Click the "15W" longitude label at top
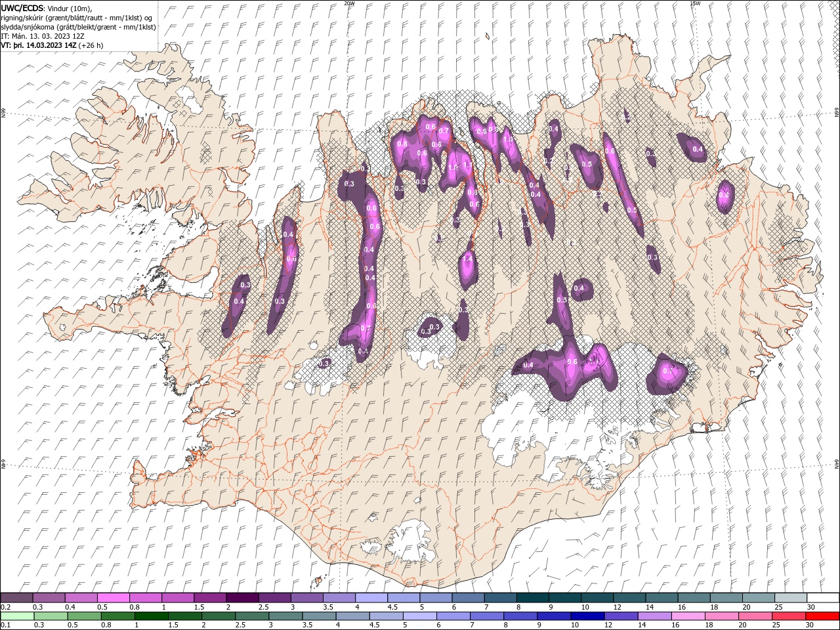840x630 pixels. coord(695,3)
